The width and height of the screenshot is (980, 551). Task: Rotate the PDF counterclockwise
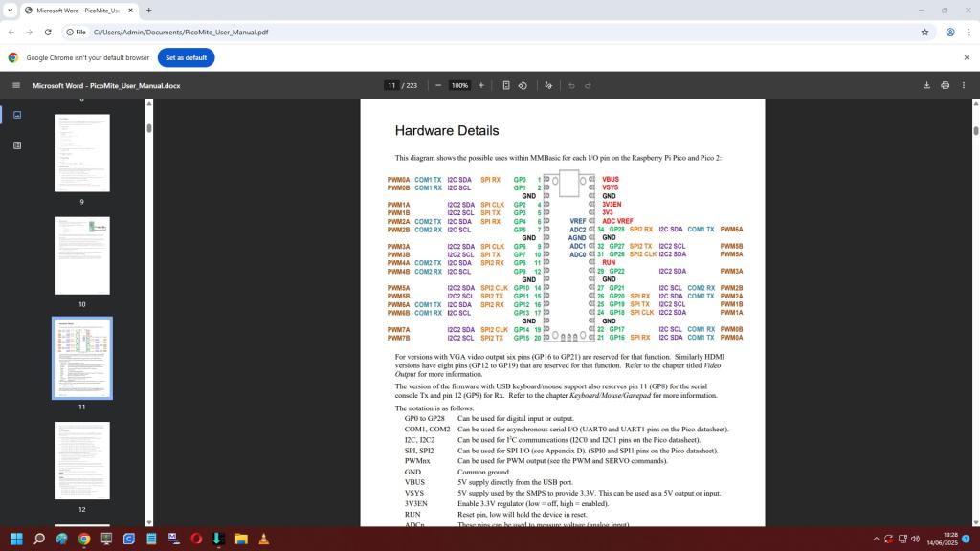point(523,85)
